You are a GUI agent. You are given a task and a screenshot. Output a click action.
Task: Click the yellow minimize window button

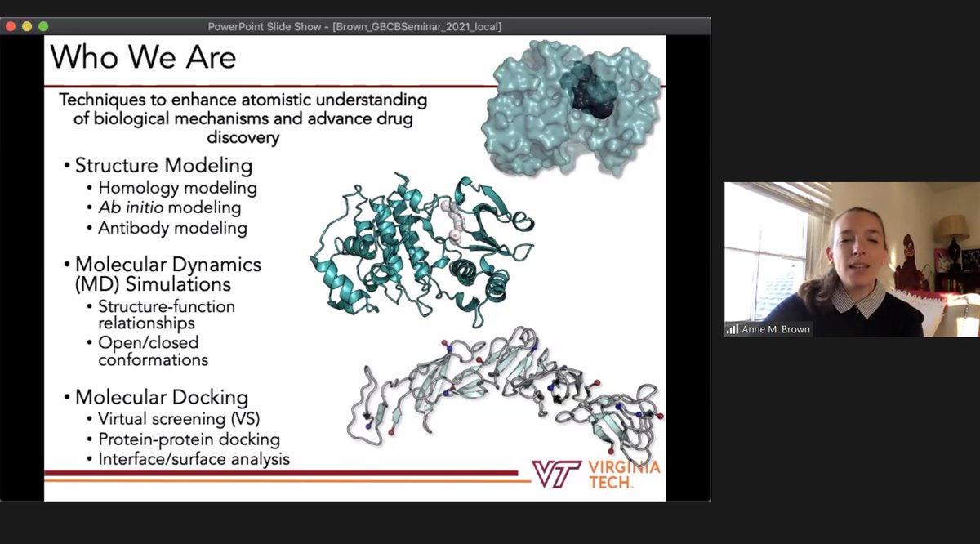pos(27,26)
